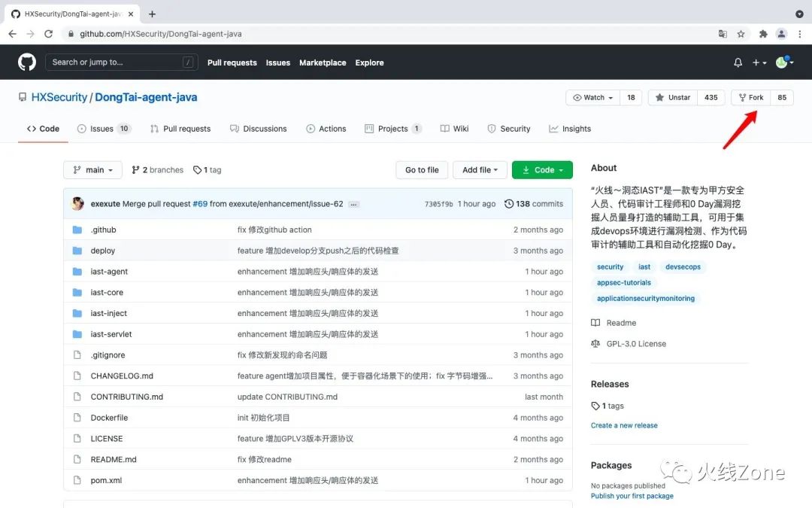Open pom.xml file
This screenshot has height=508, width=812.
click(106, 480)
